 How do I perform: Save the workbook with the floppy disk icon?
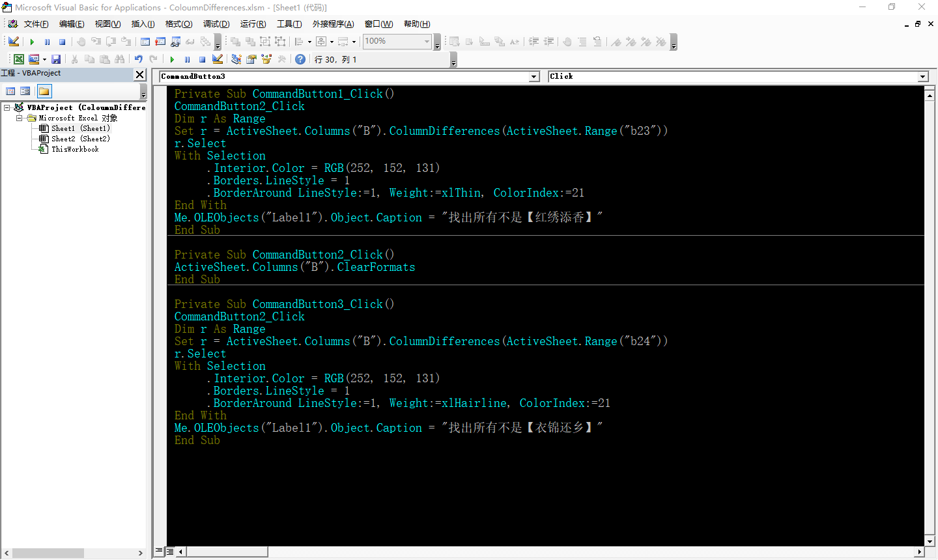coord(56,59)
